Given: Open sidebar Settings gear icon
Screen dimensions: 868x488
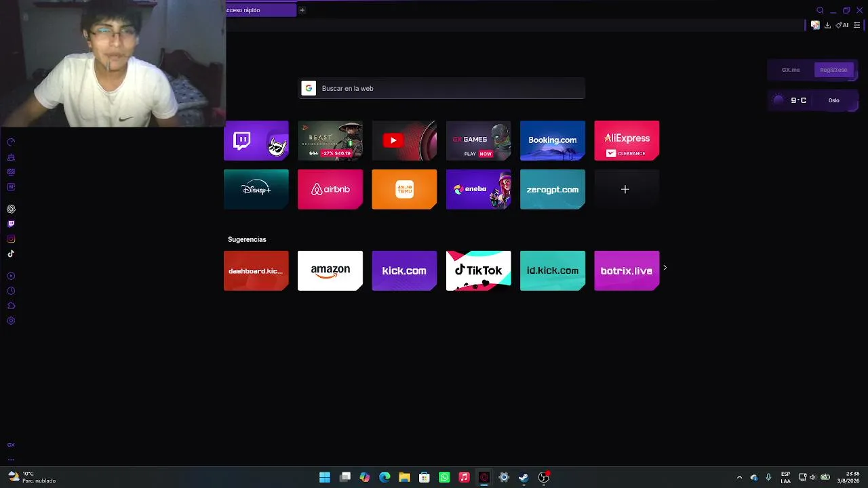Looking at the screenshot, I should [x=11, y=321].
